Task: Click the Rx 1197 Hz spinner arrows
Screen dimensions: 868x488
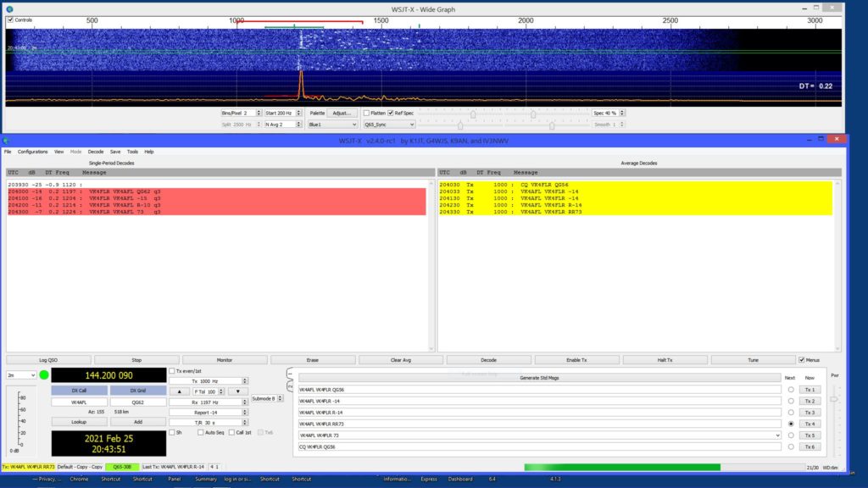Action: [245, 402]
